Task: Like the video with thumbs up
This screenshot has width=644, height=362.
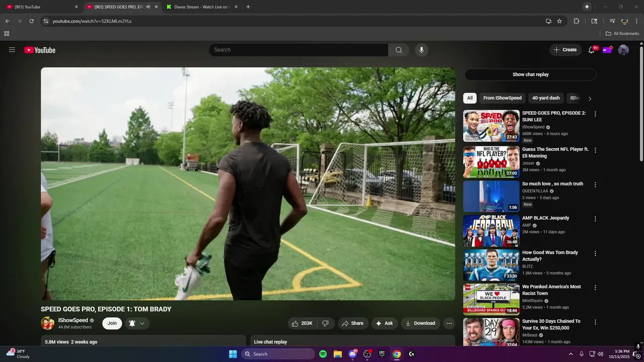Action: [x=302, y=323]
